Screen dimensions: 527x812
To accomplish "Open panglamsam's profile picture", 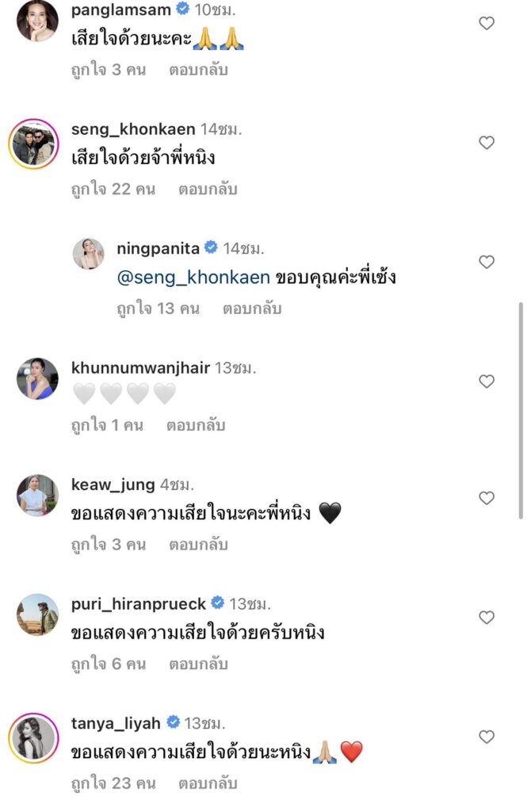I will click(37, 21).
